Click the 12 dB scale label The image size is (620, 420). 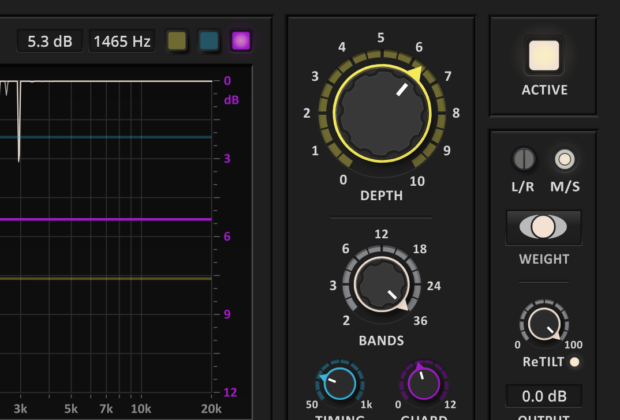[x=230, y=392]
